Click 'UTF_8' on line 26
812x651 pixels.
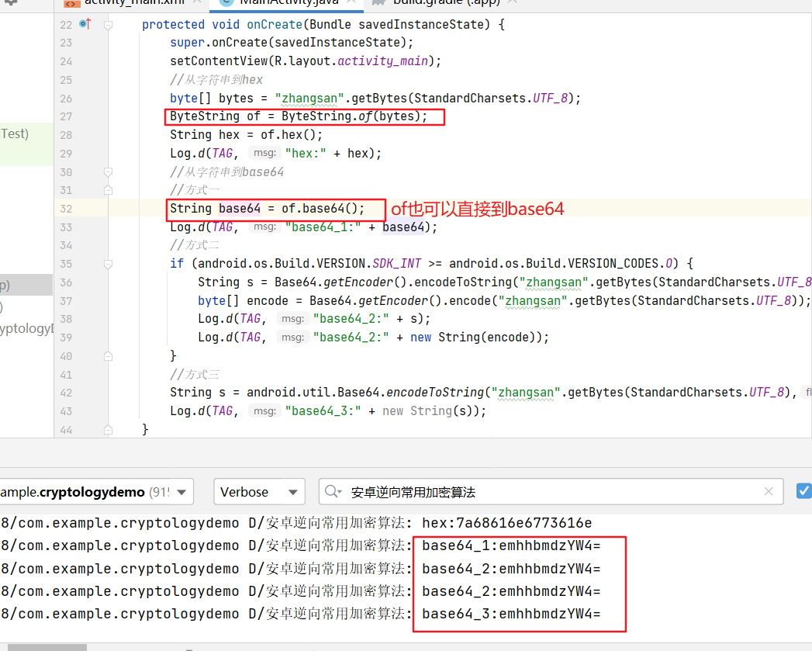point(551,99)
